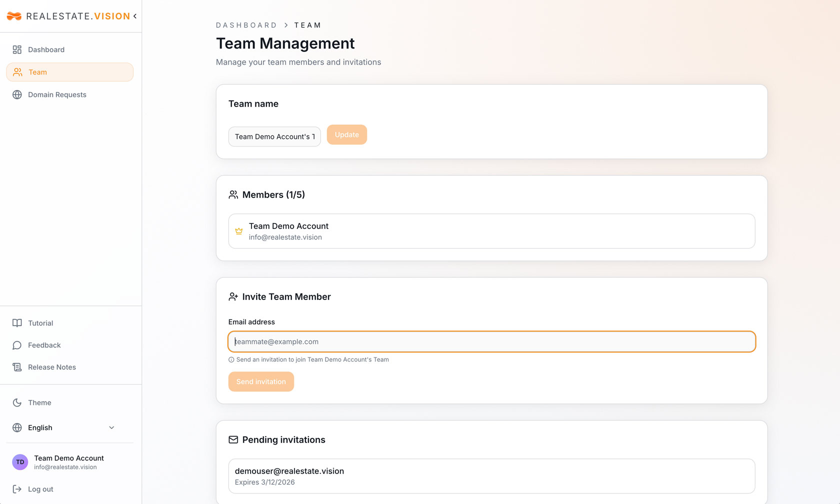Select Team in the breadcrumb trail
Screen dimensions: 840x504
click(x=308, y=25)
